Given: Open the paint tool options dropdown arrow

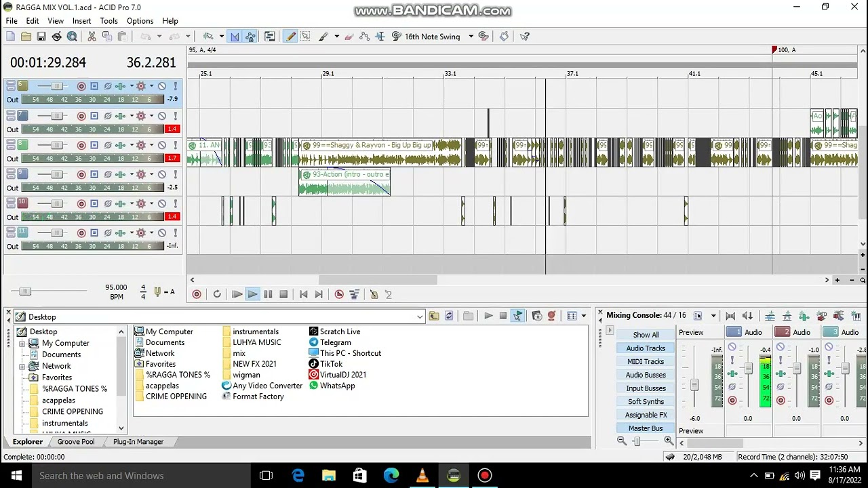Looking at the screenshot, I should (337, 37).
